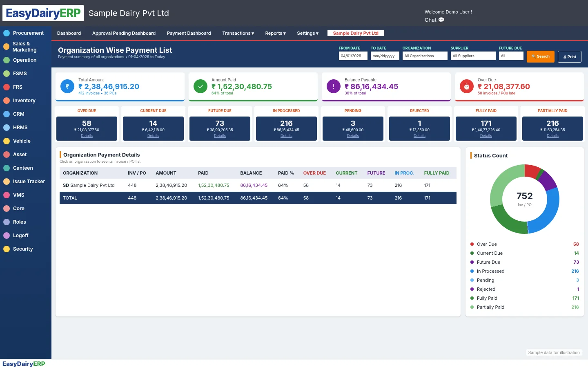
Task: Click the orange Search button
Action: pos(540,56)
